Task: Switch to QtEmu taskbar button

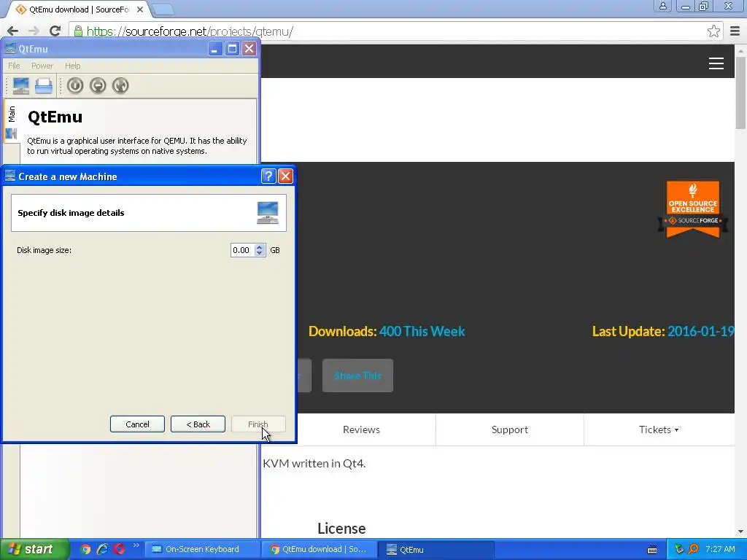Action: click(436, 550)
